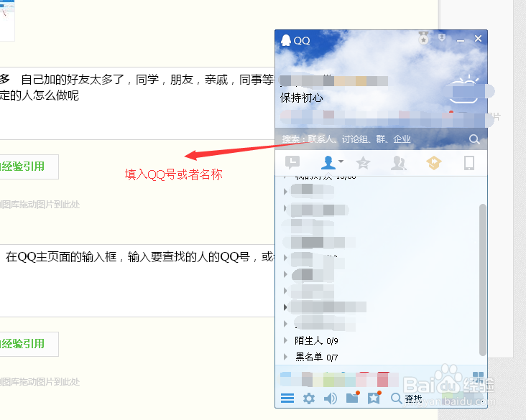Open QQ system settings gear

pyautogui.click(x=308, y=398)
